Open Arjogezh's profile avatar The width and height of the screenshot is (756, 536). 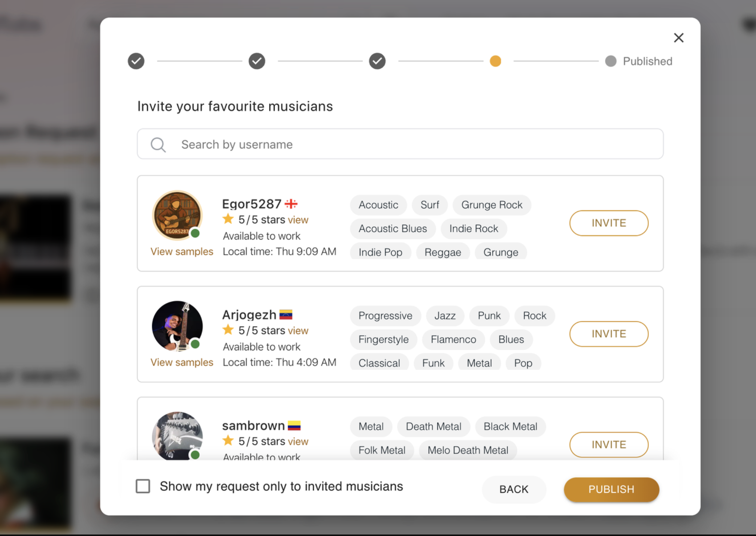177,326
